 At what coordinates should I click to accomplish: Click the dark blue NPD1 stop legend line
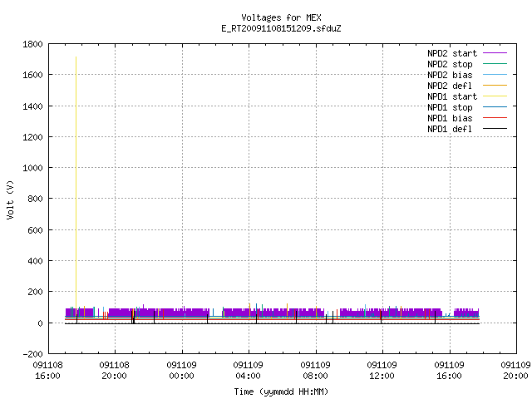point(495,107)
